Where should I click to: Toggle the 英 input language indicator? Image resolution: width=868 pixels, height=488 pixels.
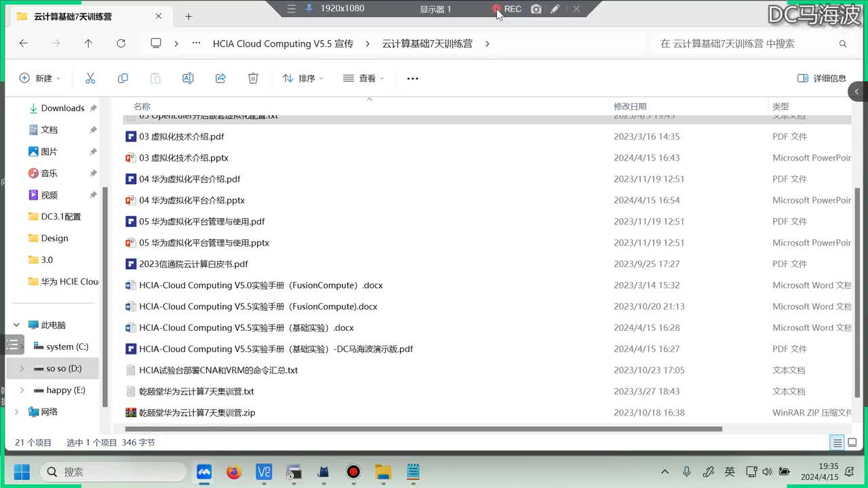(x=730, y=472)
